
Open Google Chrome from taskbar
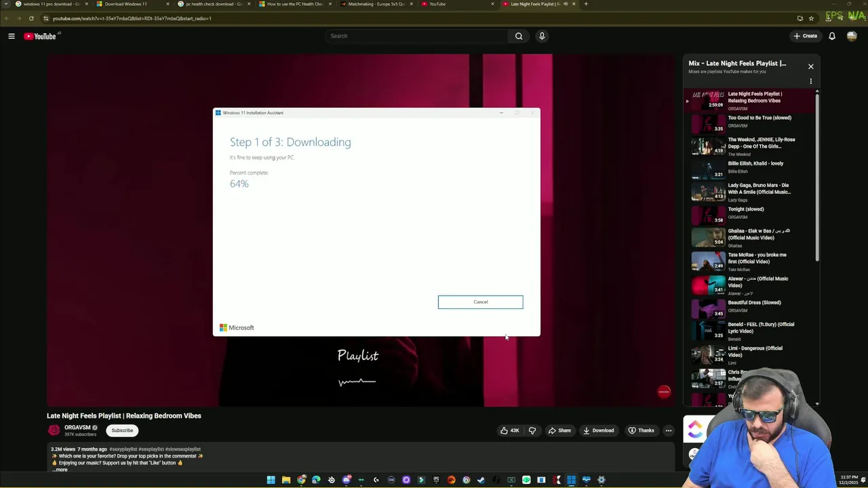[x=301, y=480]
